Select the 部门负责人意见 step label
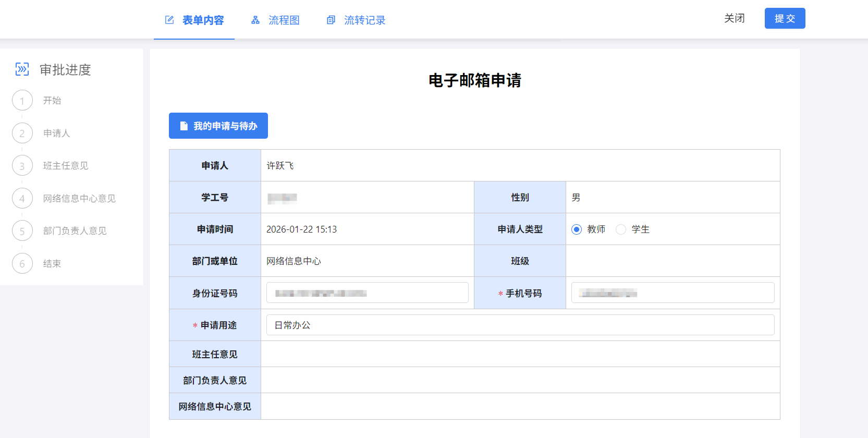The image size is (868, 438). pyautogui.click(x=75, y=231)
